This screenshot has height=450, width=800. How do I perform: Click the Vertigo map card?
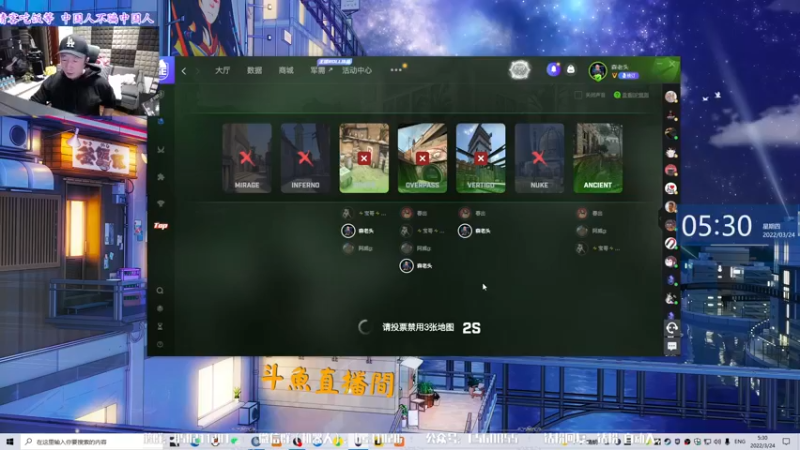[x=481, y=158]
